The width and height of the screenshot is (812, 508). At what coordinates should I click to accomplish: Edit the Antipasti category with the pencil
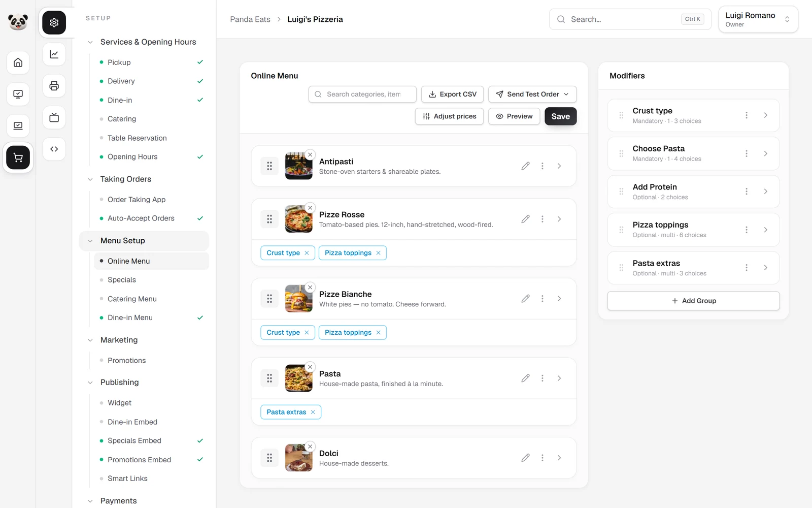pos(525,166)
